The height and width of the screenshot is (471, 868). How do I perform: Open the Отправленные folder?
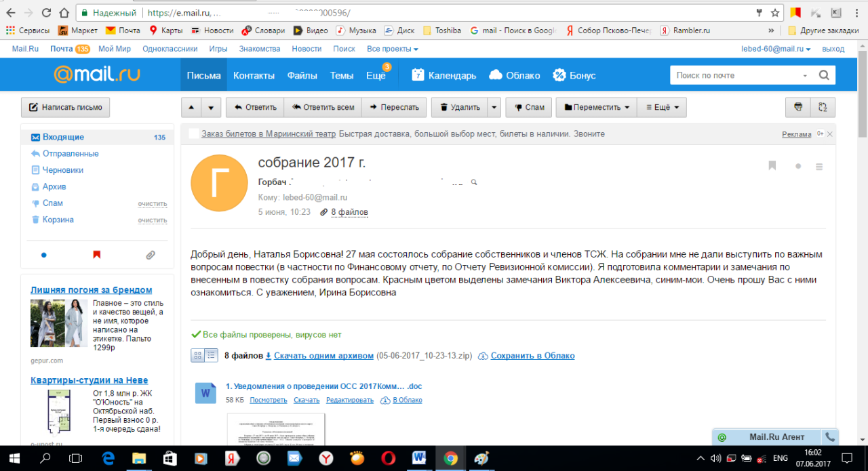[71, 154]
